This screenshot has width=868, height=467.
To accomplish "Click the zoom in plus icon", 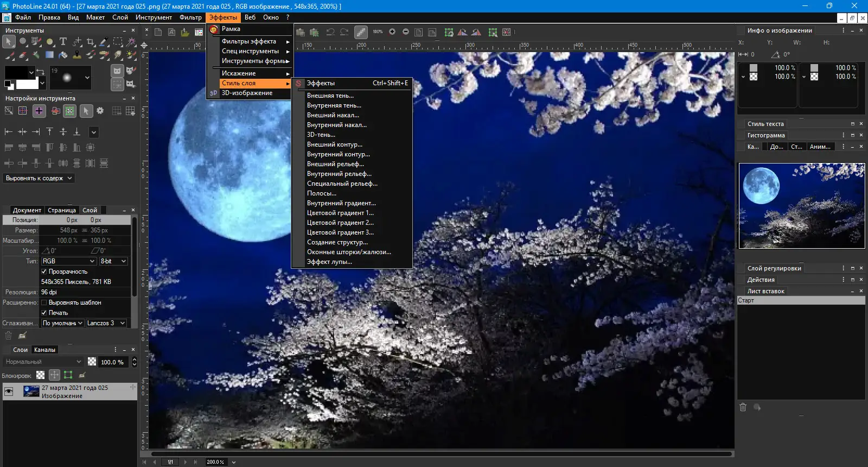I will click(392, 32).
